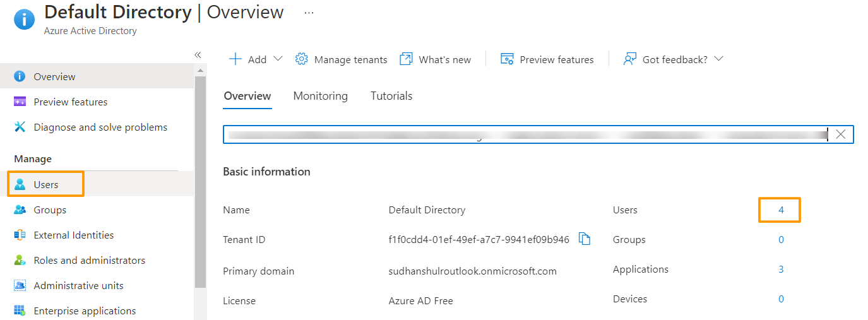Screen dimensions: 868x320
Task: Open the Devices count link 0
Action: (x=781, y=299)
